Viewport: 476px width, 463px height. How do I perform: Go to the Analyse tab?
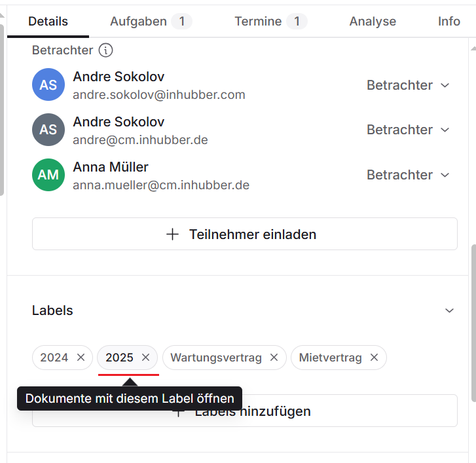point(373,22)
